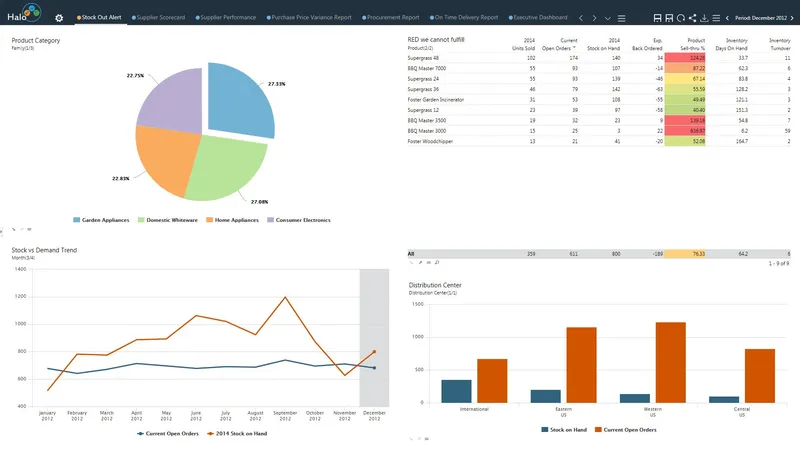Click the Halo logo

point(24,13)
